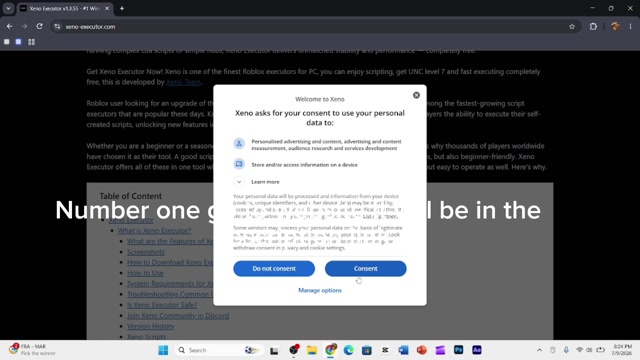
Task: Open What is Xeno Executor? link
Action: (154, 231)
